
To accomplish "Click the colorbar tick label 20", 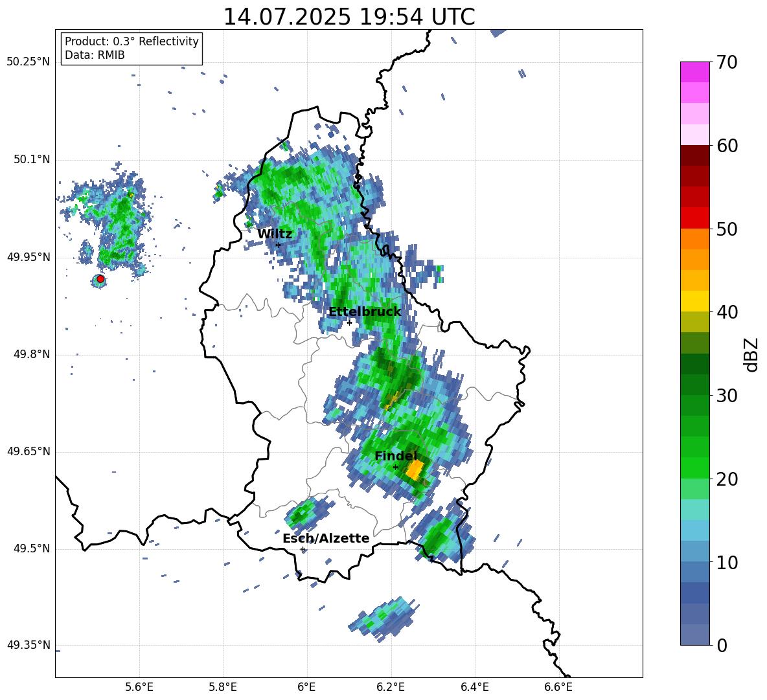I will [727, 479].
